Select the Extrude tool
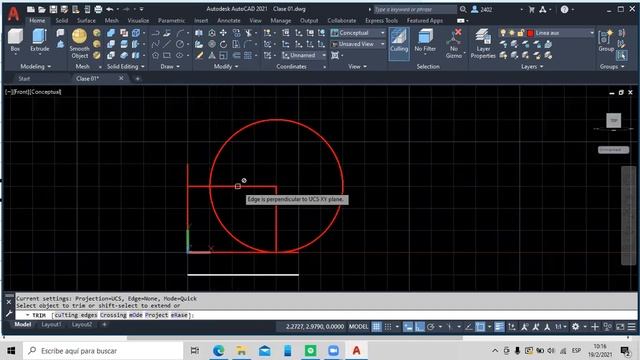This screenshot has height=360, width=640. pos(40,40)
